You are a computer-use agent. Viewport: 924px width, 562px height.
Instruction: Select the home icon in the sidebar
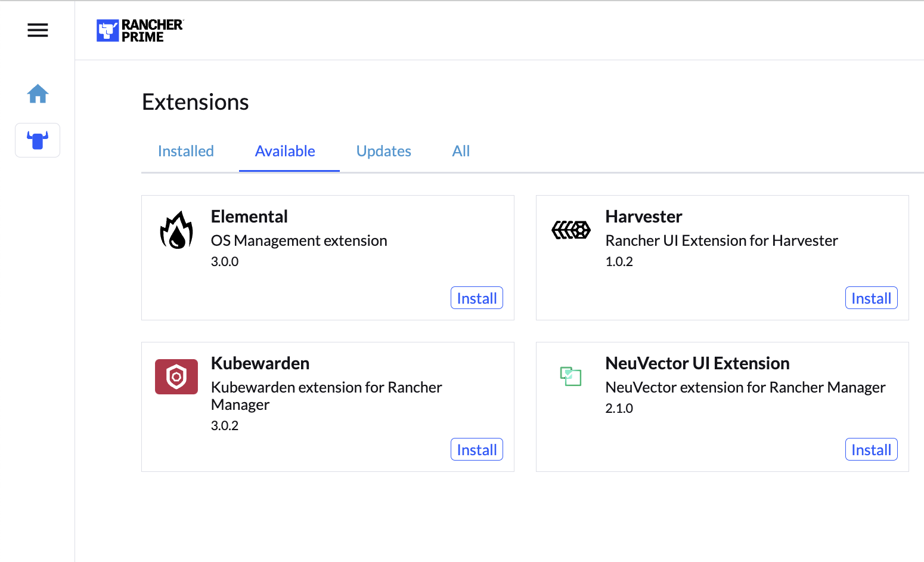pyautogui.click(x=38, y=94)
